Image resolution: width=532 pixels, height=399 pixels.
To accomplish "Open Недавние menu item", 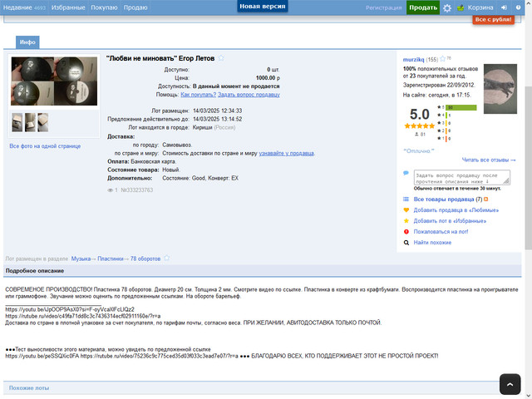I will tap(24, 7).
